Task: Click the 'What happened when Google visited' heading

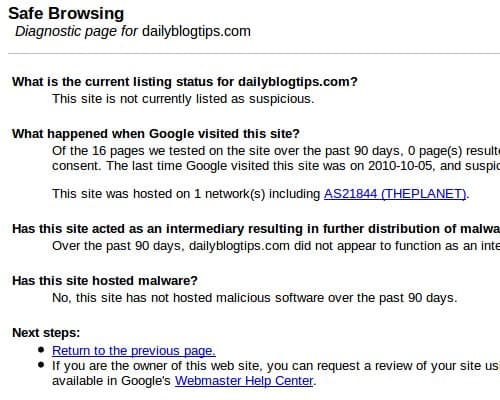Action: pyautogui.click(x=156, y=134)
